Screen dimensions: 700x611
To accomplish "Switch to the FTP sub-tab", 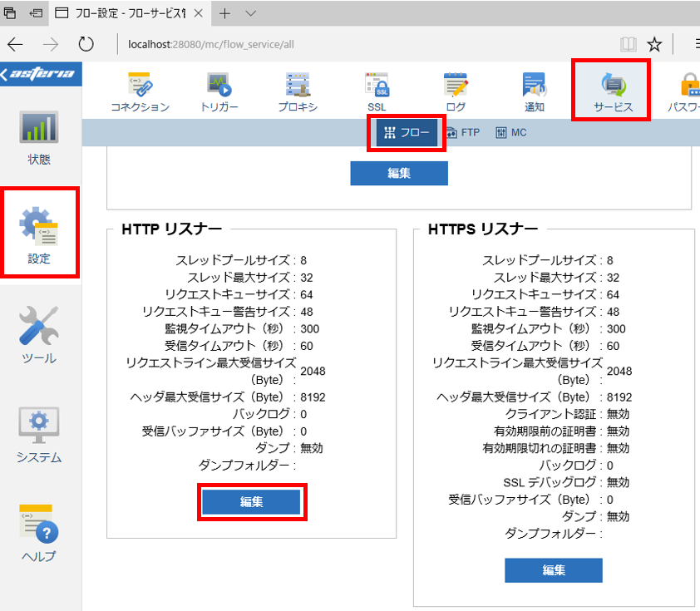I will pos(462,132).
